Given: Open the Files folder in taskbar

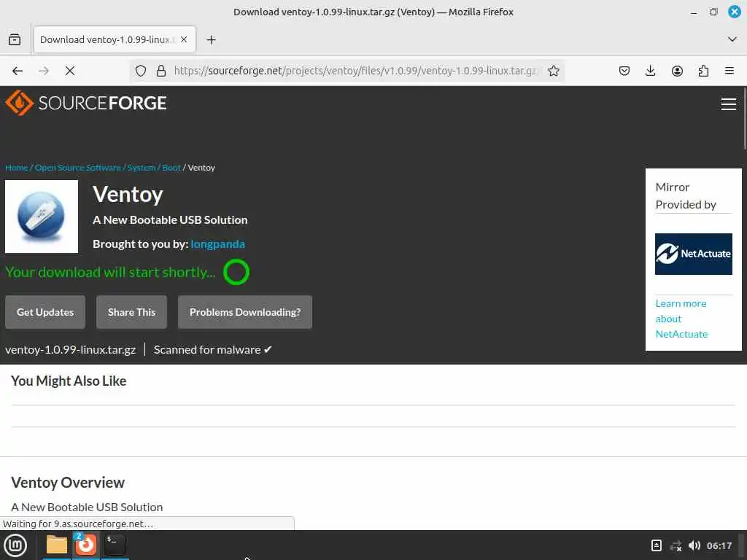Looking at the screenshot, I should tap(57, 545).
